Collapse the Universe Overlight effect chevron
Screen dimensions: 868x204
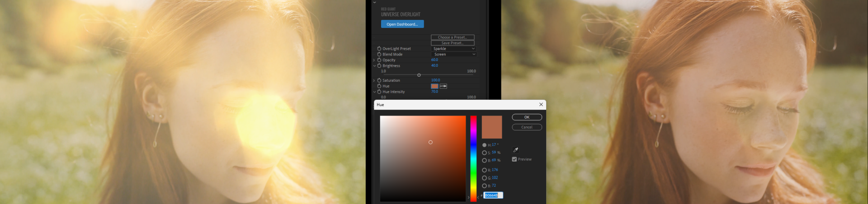click(374, 2)
